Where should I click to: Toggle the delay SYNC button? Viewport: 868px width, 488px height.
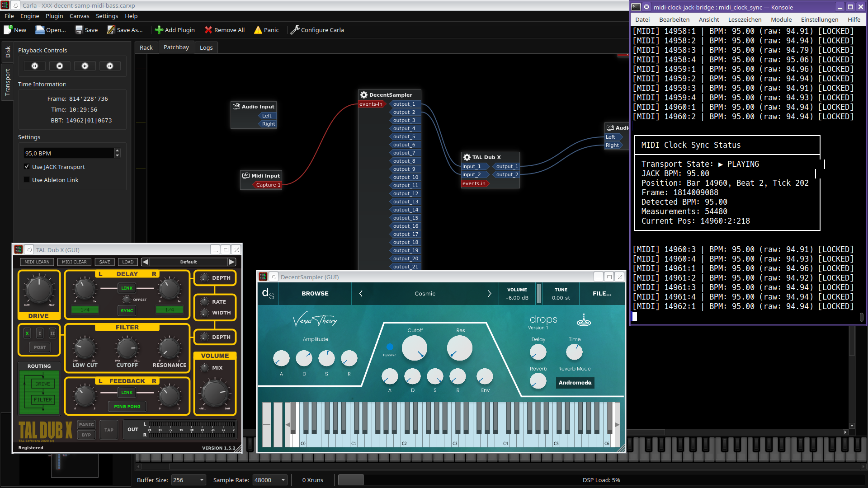pyautogui.click(x=127, y=310)
